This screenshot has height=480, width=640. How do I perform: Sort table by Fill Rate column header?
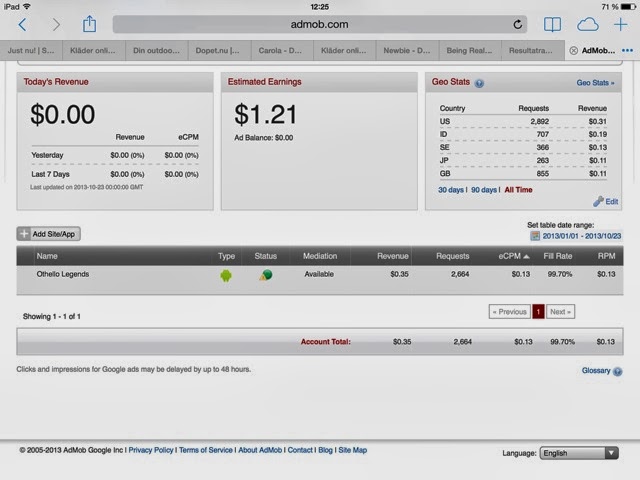(558, 256)
